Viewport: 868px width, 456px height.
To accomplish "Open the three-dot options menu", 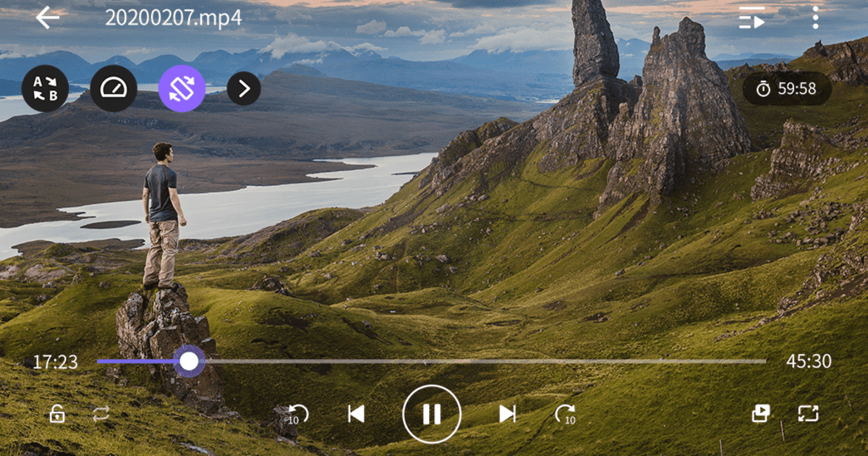I will click(x=814, y=18).
